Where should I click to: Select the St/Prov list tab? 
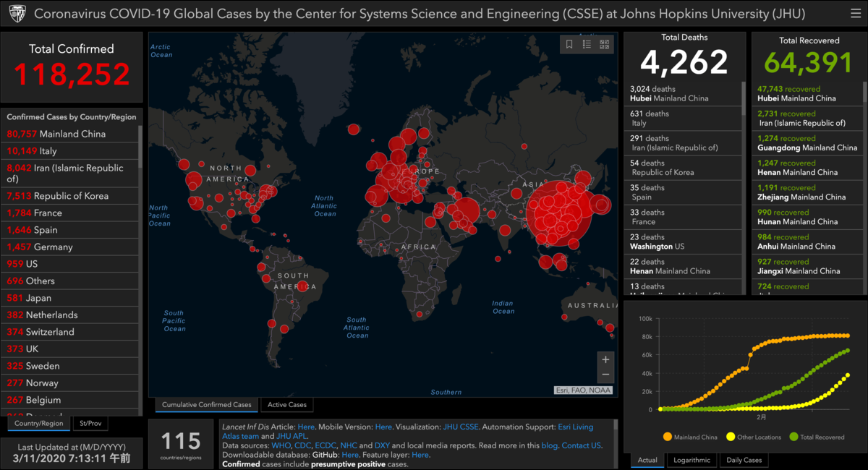90,424
